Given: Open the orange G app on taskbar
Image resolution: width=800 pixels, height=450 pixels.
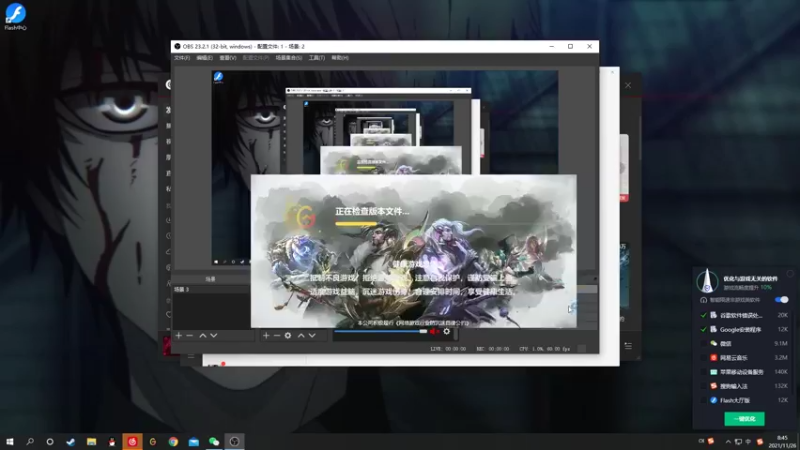Looking at the screenshot, I should (153, 442).
